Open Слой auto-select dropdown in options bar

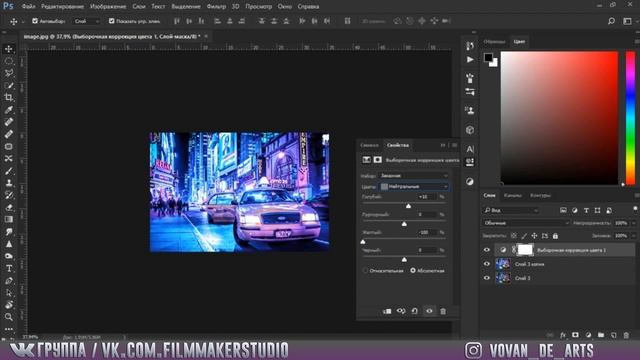86,21
